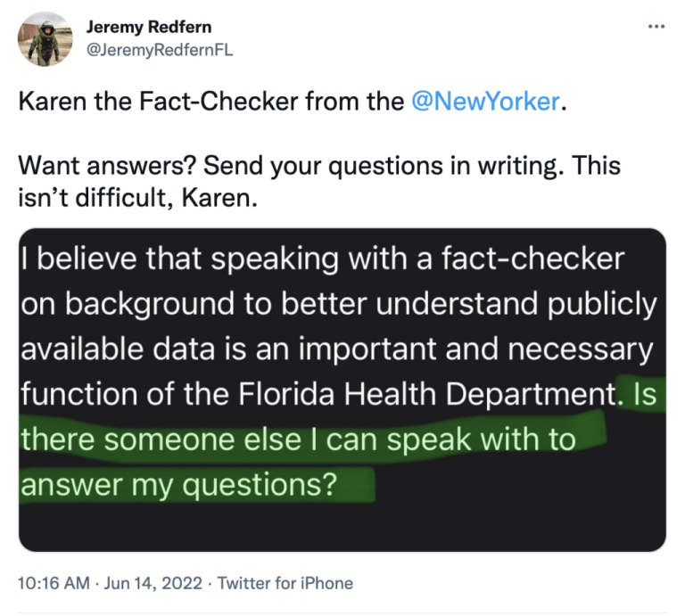Click the green-highlighted word "Is" in image
Viewport: 685px width, 616px height.
click(x=643, y=393)
